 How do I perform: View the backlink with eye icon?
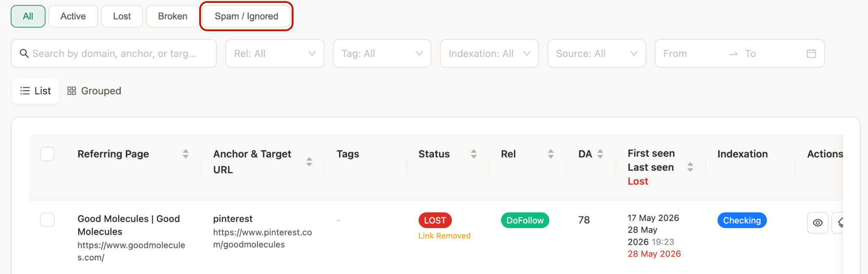tap(818, 223)
